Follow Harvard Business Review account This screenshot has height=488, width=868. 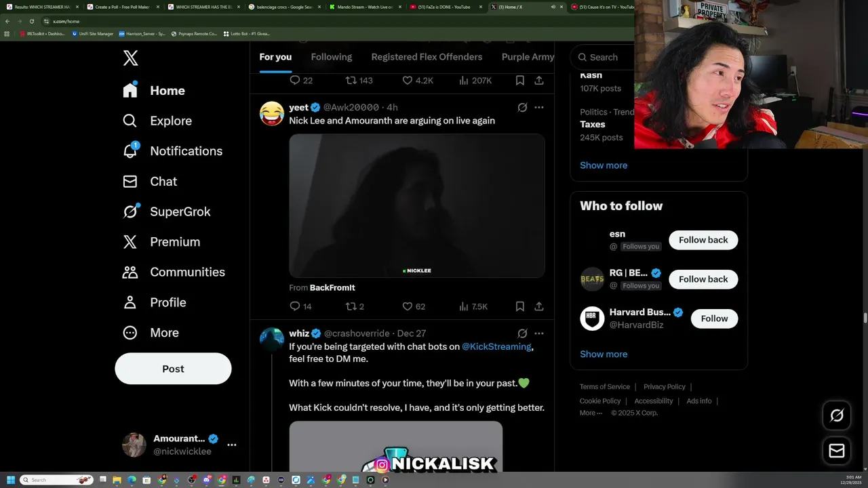714,319
